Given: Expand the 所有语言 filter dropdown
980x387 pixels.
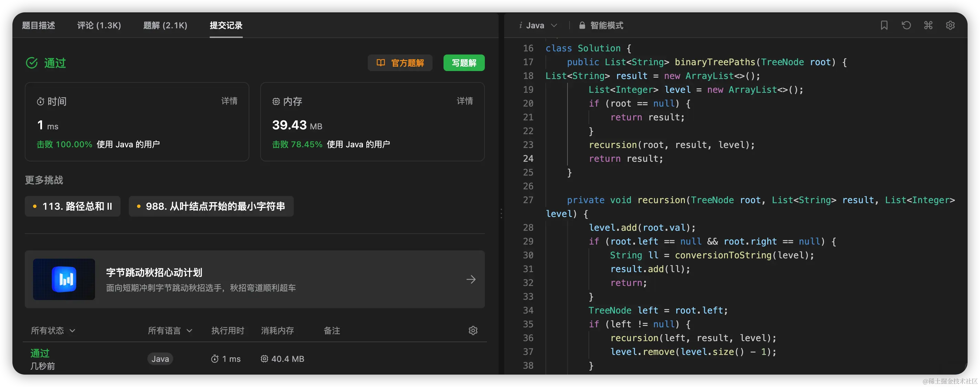Looking at the screenshot, I should click(170, 330).
